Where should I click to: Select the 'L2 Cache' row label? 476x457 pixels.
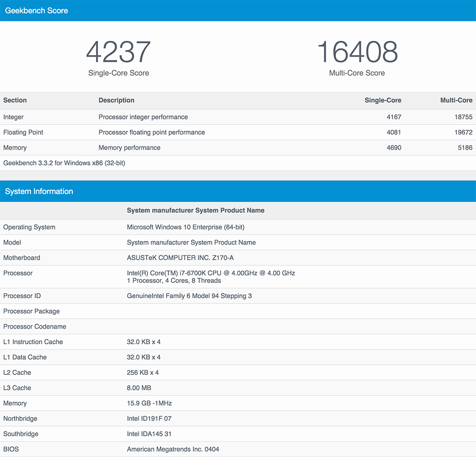tap(17, 373)
